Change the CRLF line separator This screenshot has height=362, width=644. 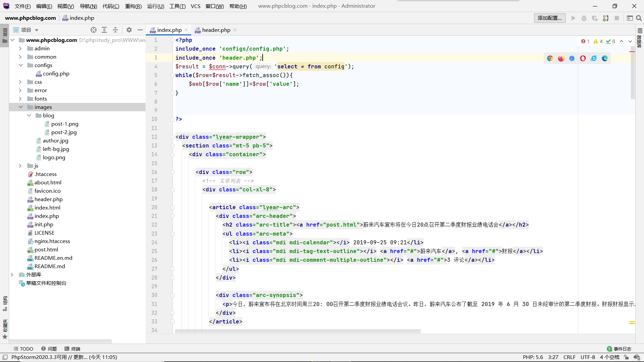570,357
